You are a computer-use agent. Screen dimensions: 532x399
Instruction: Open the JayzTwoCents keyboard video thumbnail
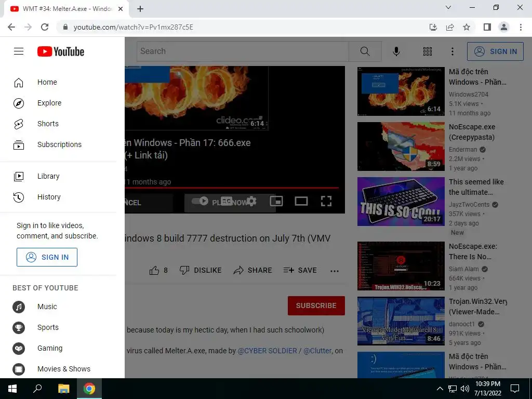point(401,202)
